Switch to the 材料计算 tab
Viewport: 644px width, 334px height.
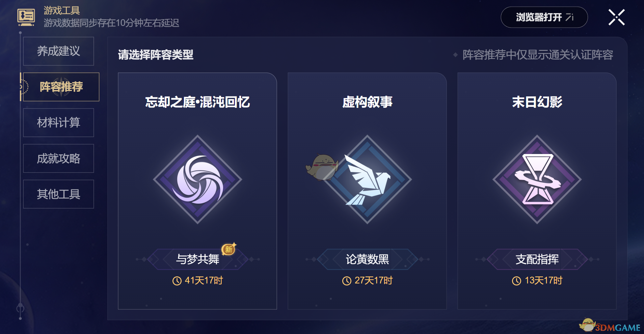coord(58,123)
